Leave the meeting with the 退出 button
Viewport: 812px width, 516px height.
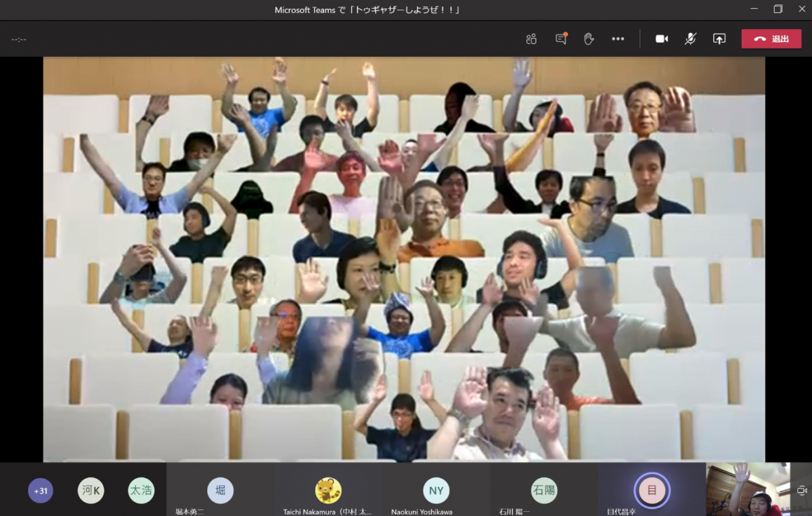tap(771, 39)
